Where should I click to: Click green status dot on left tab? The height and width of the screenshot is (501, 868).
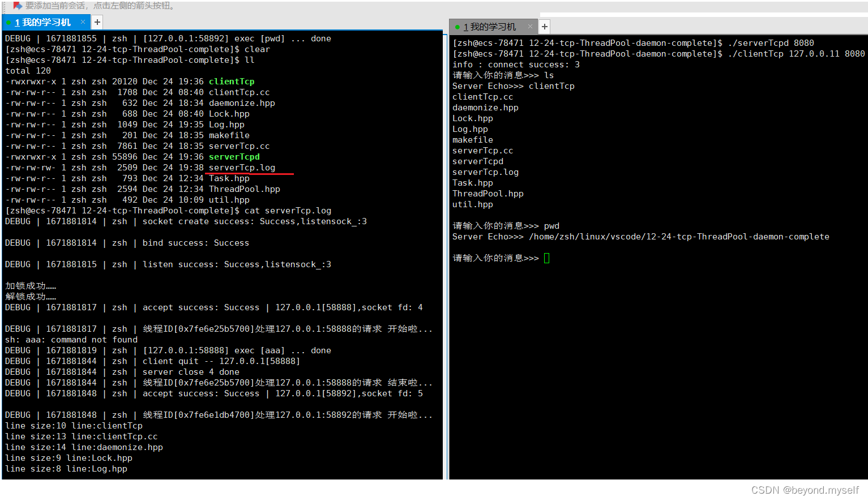[9, 23]
